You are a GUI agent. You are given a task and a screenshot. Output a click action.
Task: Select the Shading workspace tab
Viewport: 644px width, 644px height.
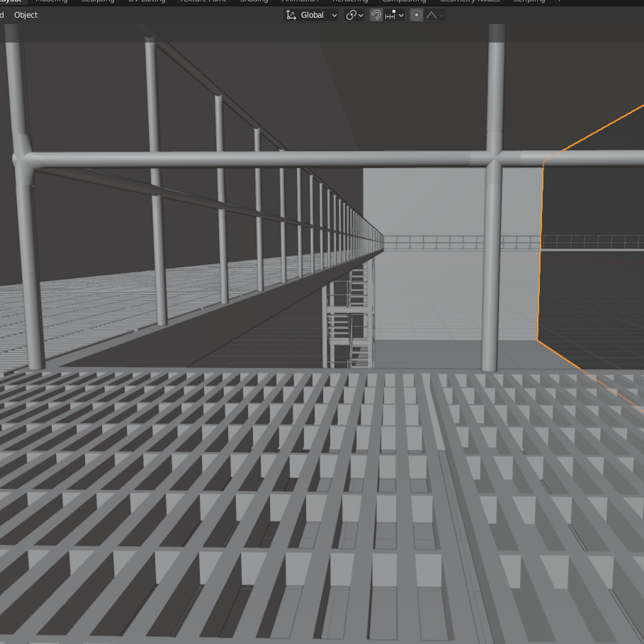click(x=254, y=1)
